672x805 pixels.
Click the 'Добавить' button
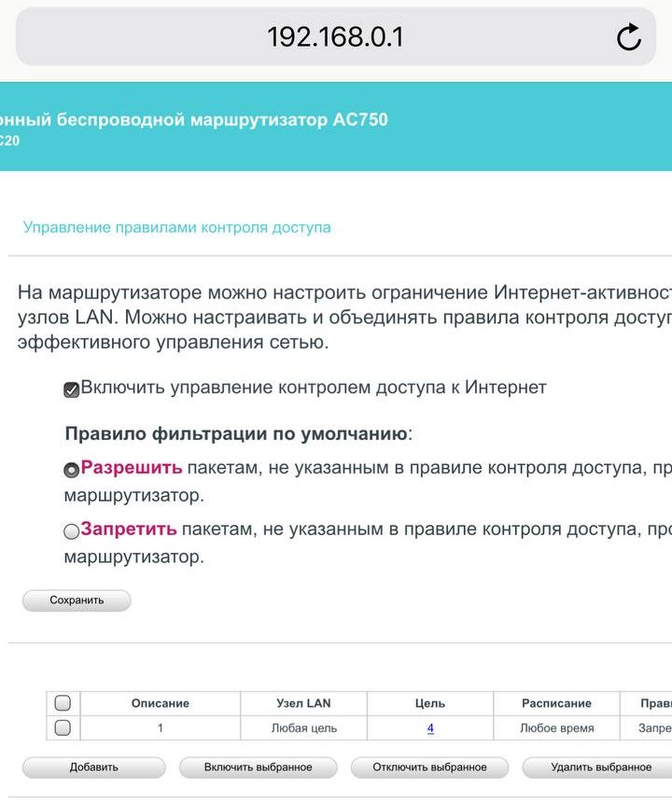pos(93,768)
